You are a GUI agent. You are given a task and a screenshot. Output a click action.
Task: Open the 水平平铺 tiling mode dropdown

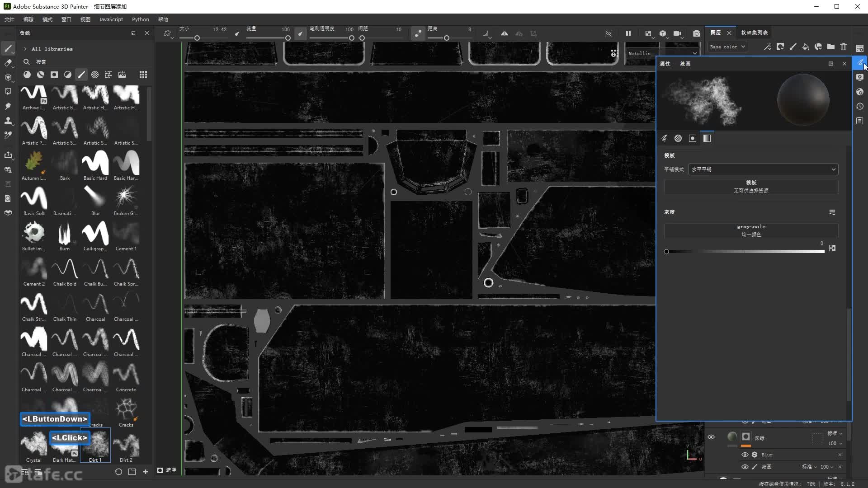pos(763,169)
